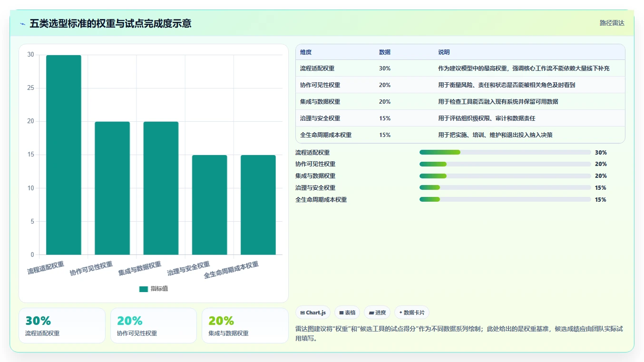The width and height of the screenshot is (644, 362).
Task: Click the y-axis label 30
Action: click(30, 55)
